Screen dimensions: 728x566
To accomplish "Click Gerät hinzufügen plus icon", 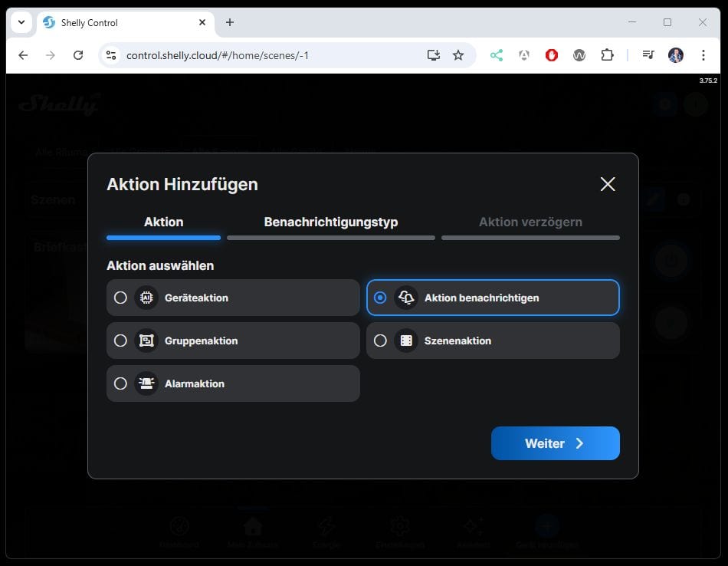I will tap(546, 528).
